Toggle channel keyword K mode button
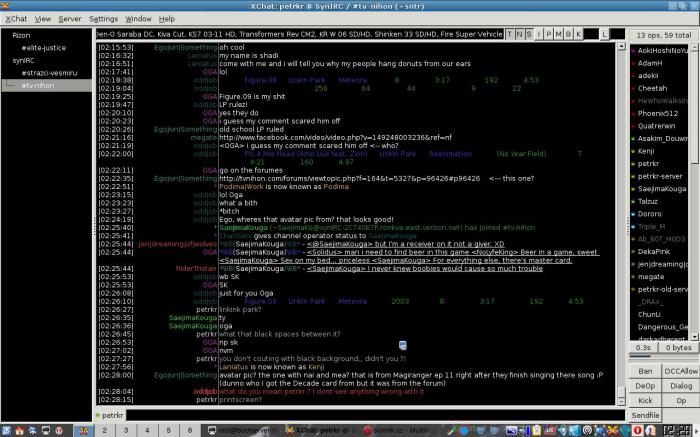This screenshot has width=700, height=437. click(x=578, y=34)
